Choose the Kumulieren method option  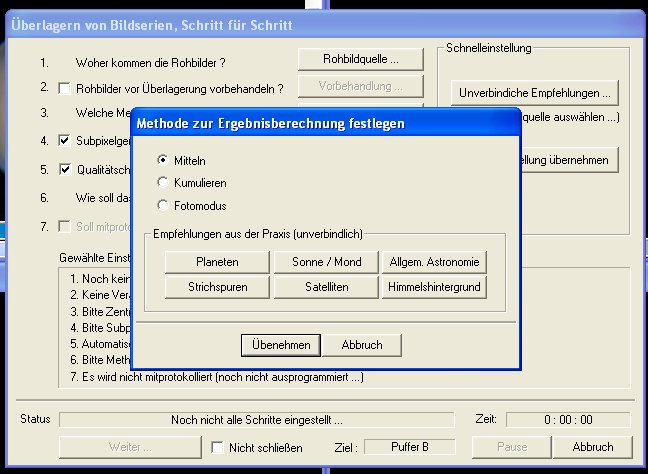[x=163, y=183]
